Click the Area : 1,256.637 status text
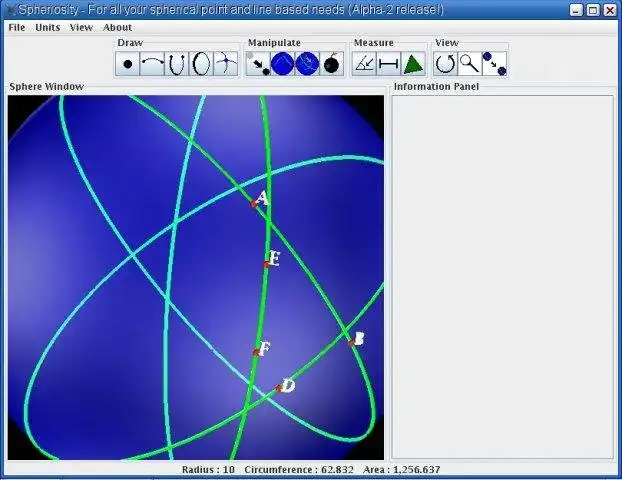 pos(401,470)
